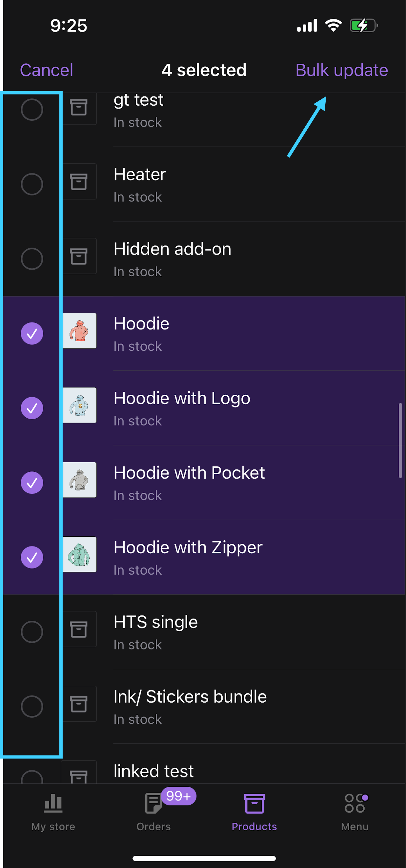Image resolution: width=406 pixels, height=868 pixels.
Task: Cancel the product selection
Action: [x=47, y=70]
